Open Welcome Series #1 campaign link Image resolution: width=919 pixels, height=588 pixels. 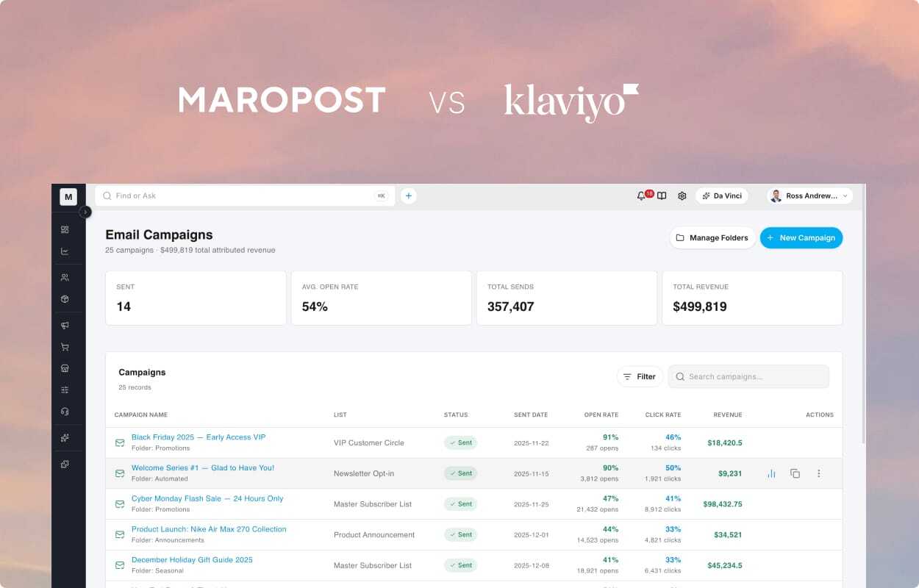(203, 467)
